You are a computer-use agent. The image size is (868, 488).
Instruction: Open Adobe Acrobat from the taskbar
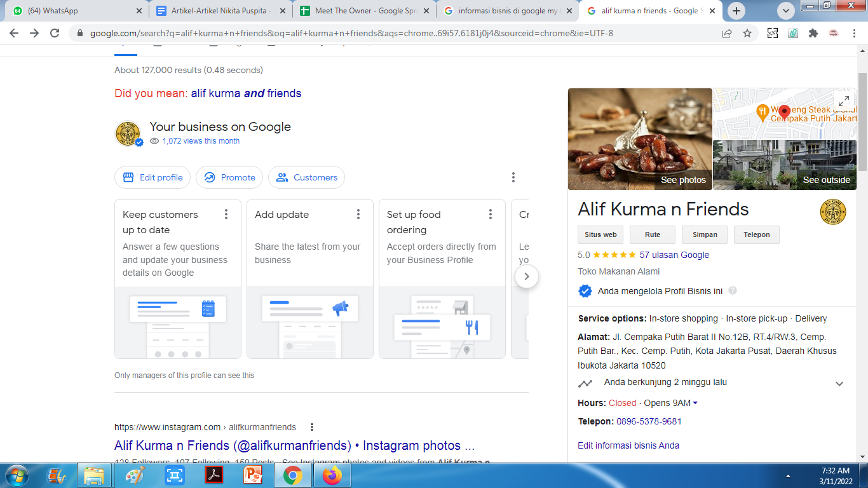tap(214, 475)
